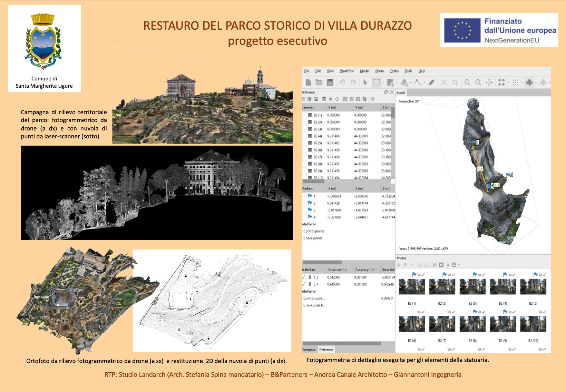
Task: Select the Draw polyline tool icon
Action: pyautogui.click(x=418, y=82)
